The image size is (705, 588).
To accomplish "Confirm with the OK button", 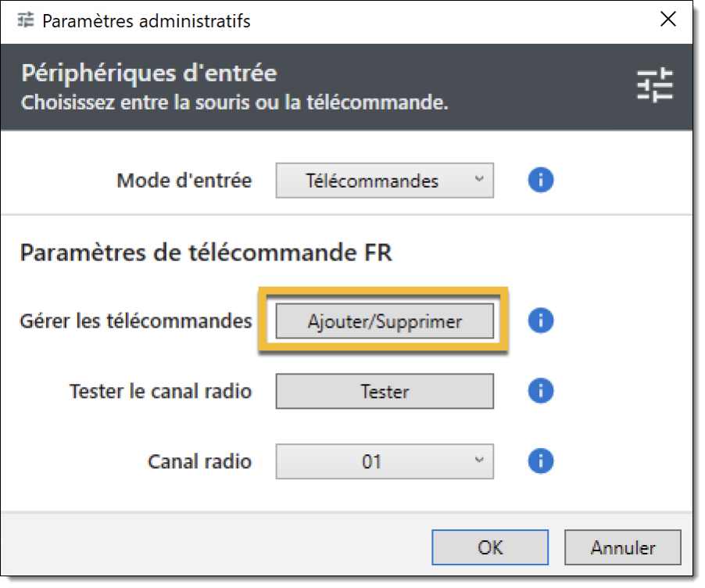I will (490, 547).
